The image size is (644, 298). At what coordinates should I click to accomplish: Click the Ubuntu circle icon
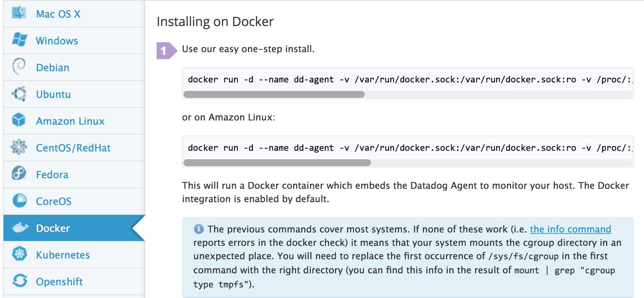pyautogui.click(x=19, y=94)
